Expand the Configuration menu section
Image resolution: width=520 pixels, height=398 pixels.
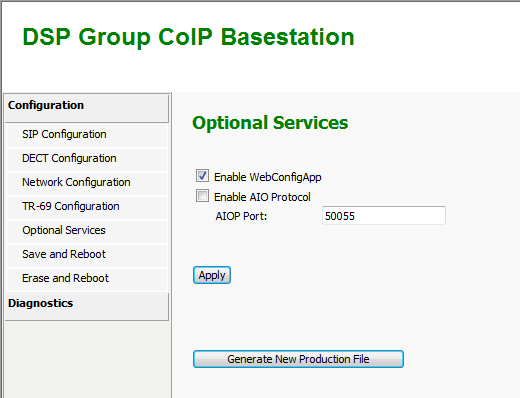pos(87,108)
